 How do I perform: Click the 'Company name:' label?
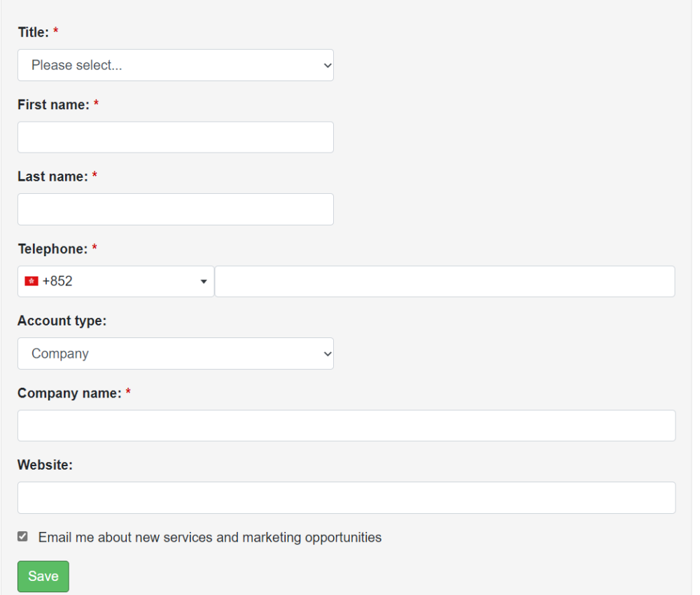[x=69, y=393]
